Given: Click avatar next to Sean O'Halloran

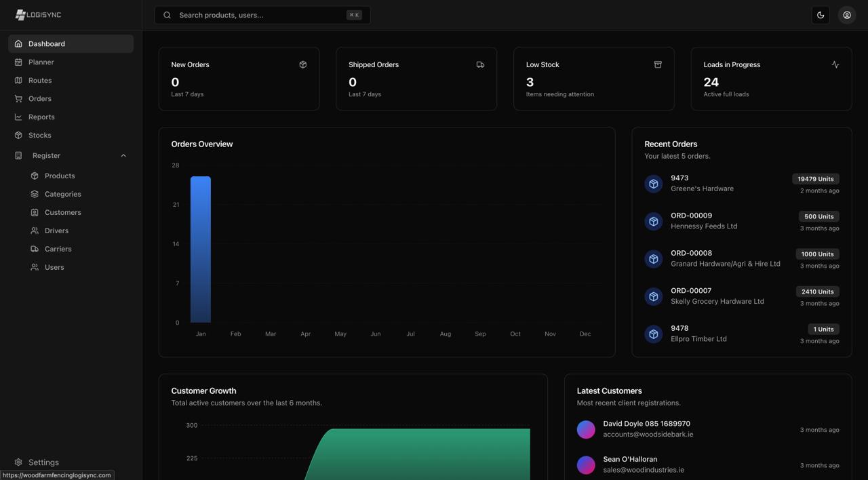Looking at the screenshot, I should click(x=586, y=464).
